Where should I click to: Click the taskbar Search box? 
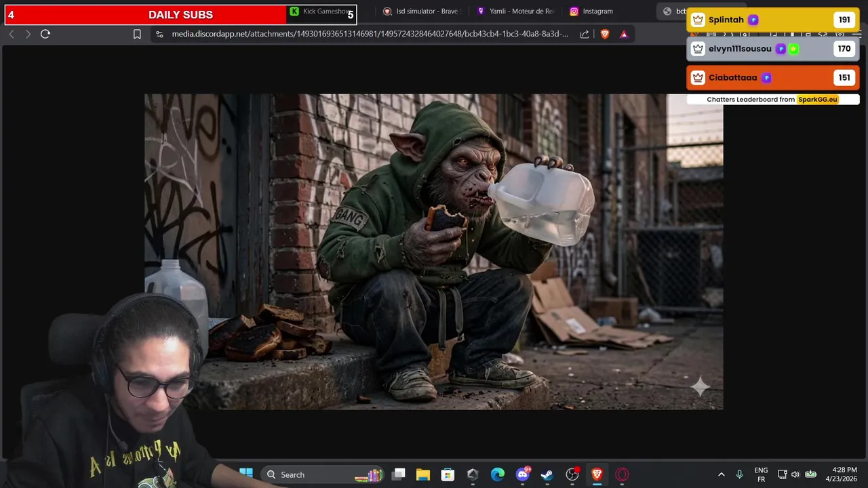tap(322, 474)
